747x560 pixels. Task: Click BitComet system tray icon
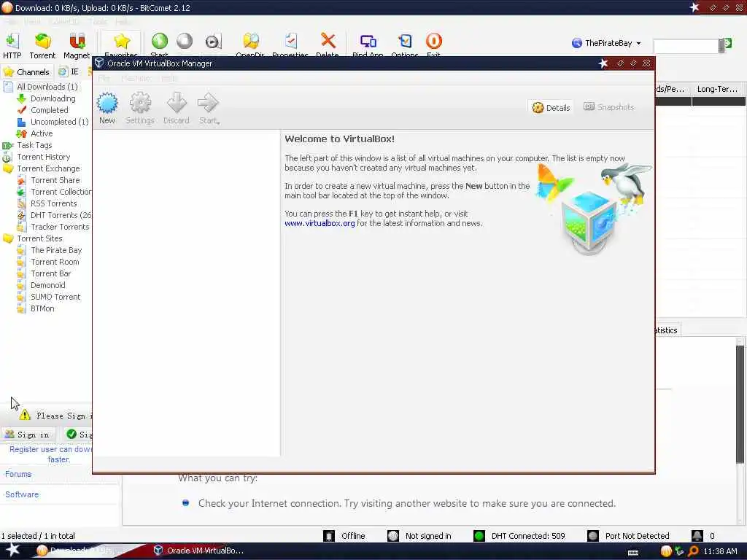[x=666, y=551]
